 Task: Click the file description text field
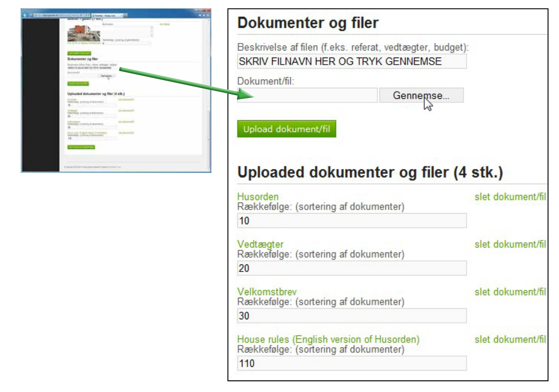351,61
